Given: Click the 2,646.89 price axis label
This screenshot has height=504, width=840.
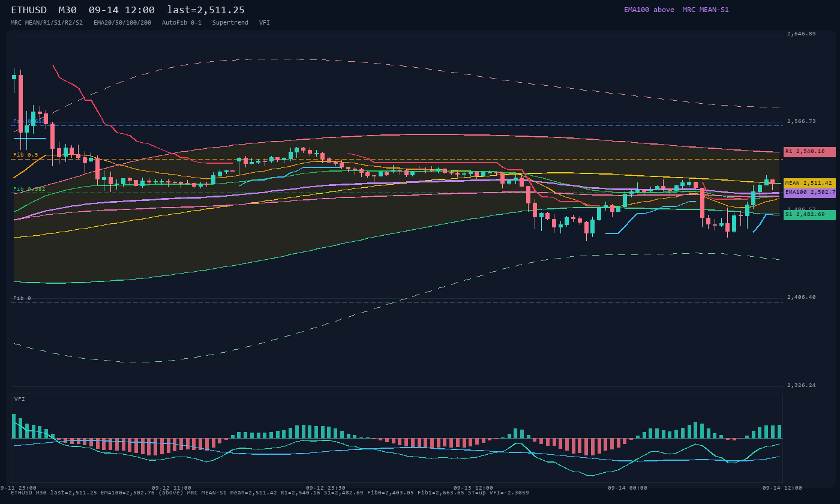Looking at the screenshot, I should [x=801, y=34].
